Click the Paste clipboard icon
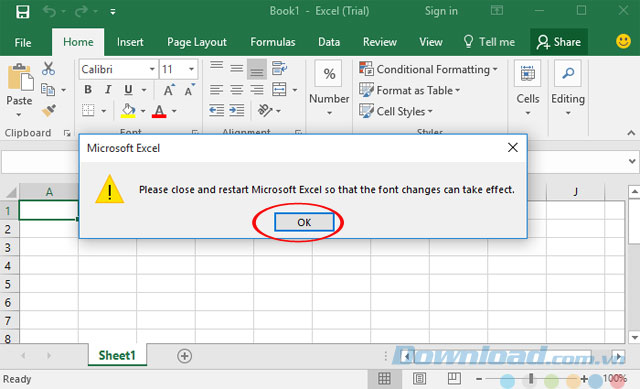This screenshot has height=389, width=640. 20,77
